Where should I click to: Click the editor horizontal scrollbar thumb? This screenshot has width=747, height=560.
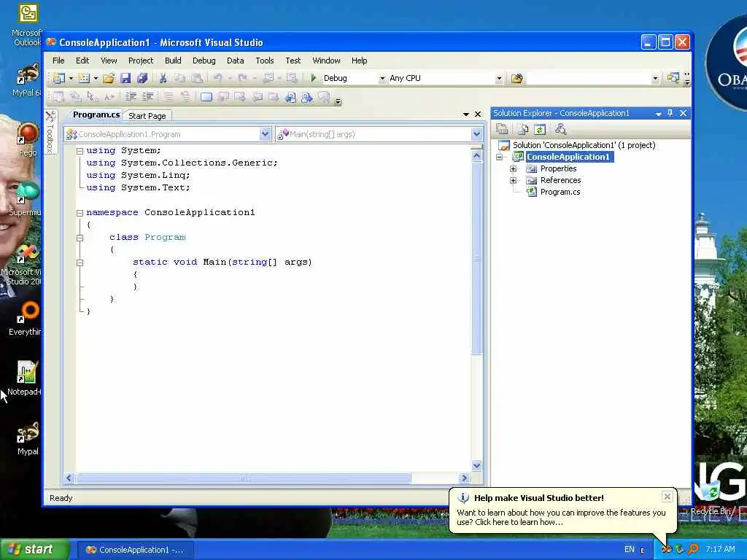coord(244,478)
